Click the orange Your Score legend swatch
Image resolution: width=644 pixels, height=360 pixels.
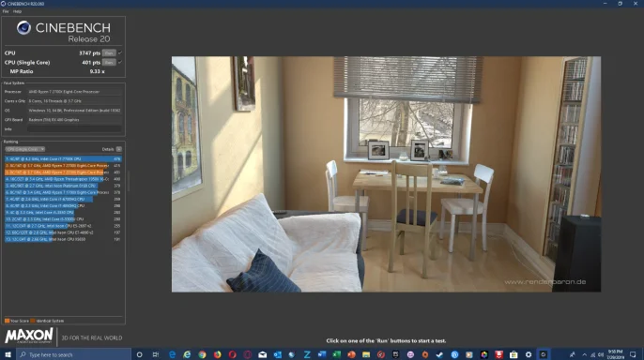[x=7, y=321]
